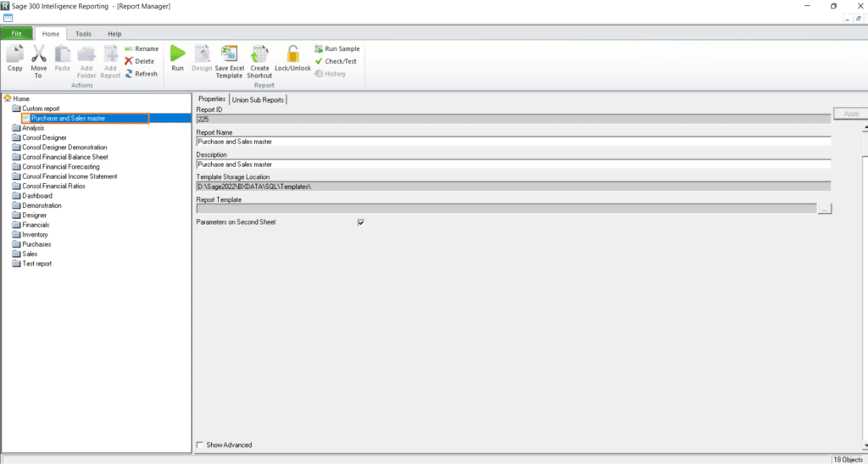This screenshot has height=464, width=868.
Task: Click the Apply button
Action: pyautogui.click(x=851, y=114)
